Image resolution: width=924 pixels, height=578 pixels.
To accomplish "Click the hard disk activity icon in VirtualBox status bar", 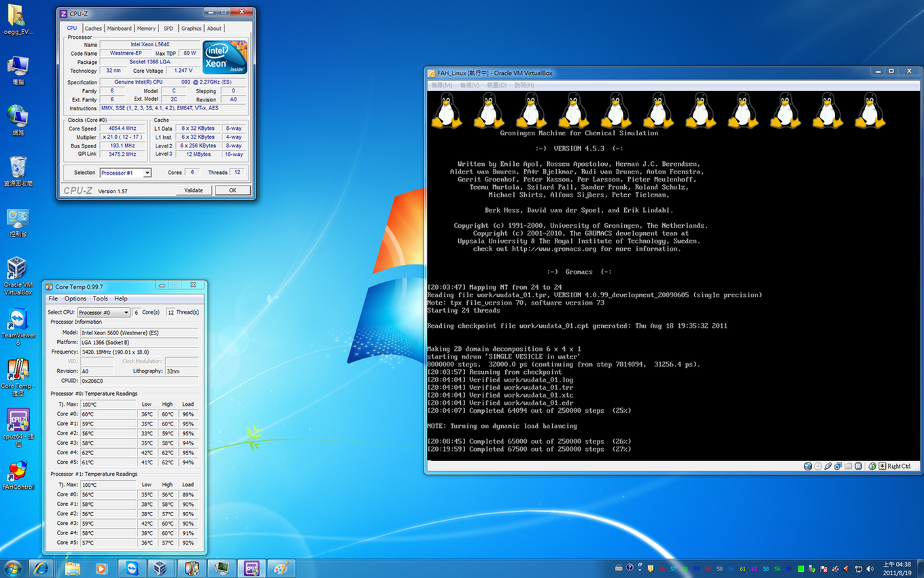I will coord(808,466).
